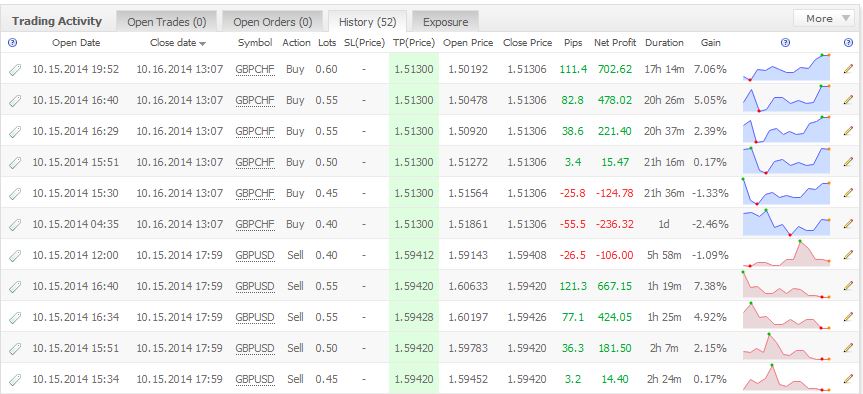Click the red sparkline for the 7.38% gain trade
863x394 pixels.
(x=786, y=285)
